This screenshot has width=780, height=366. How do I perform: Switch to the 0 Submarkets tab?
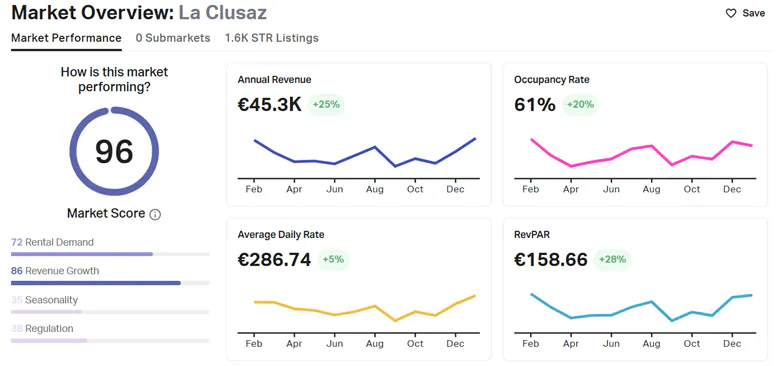[x=173, y=38]
